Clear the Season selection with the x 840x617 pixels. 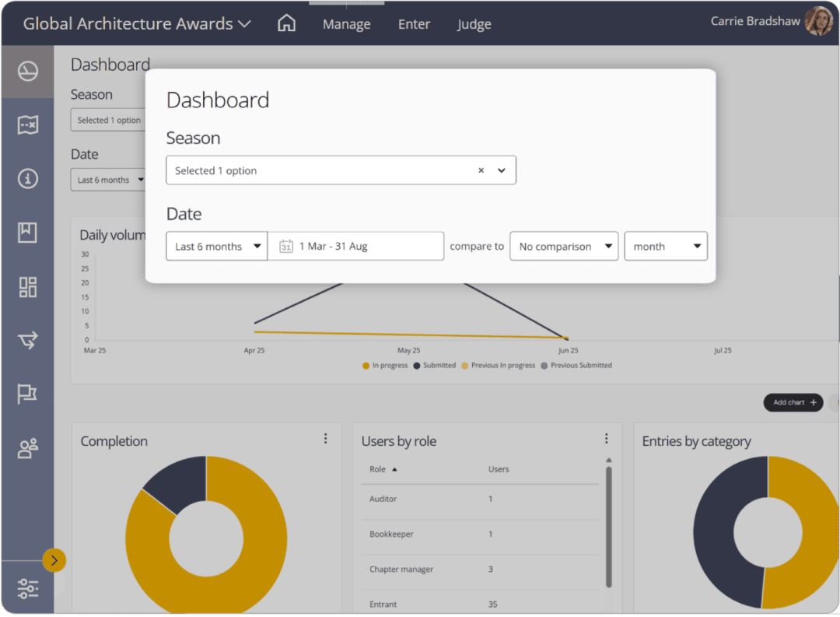pyautogui.click(x=481, y=170)
